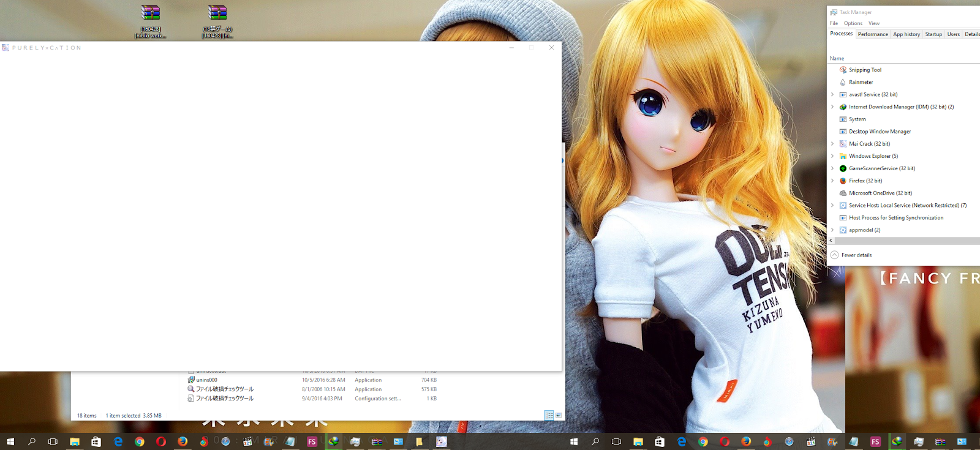This screenshot has height=450, width=980.
Task: Switch to the Performance tab
Action: coord(873,34)
